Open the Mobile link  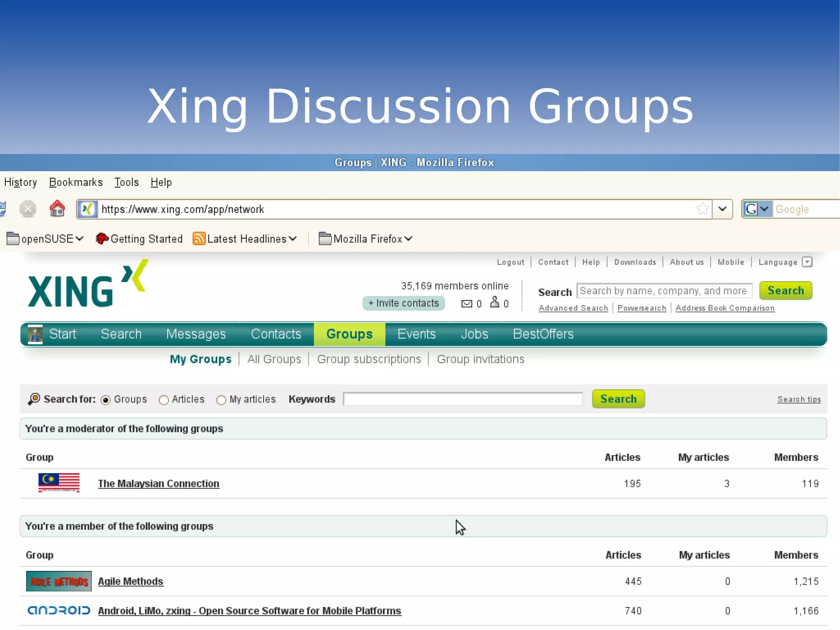click(730, 262)
